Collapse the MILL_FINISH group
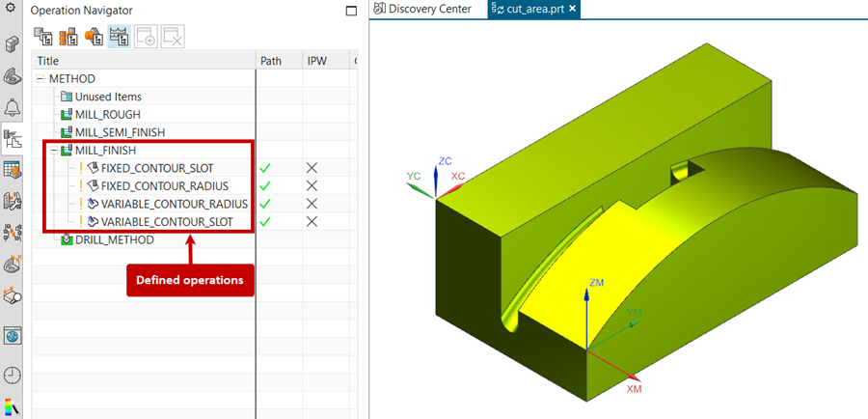 click(x=54, y=151)
